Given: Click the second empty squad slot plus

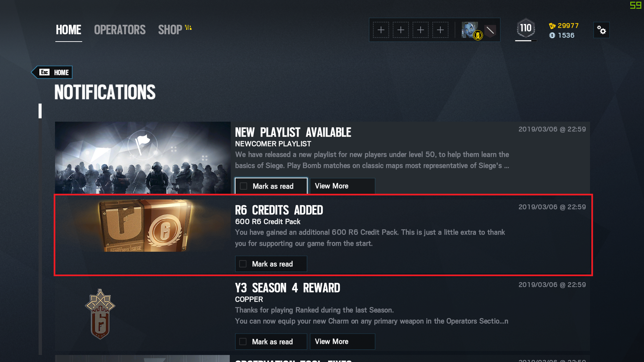Looking at the screenshot, I should (x=401, y=30).
